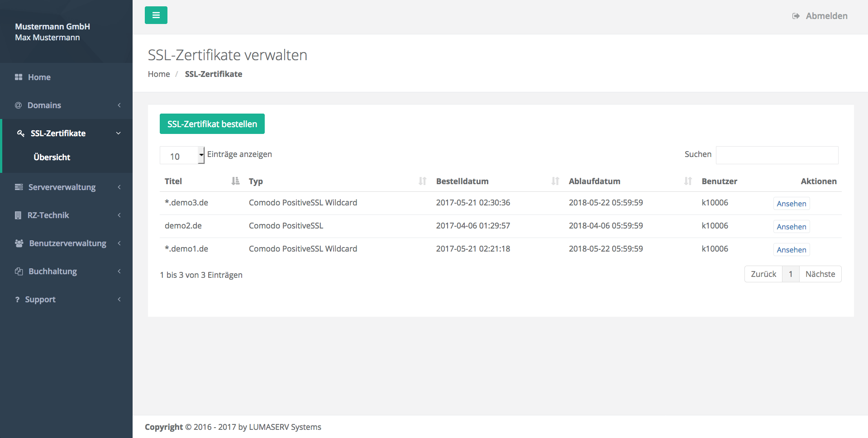The image size is (868, 438).
Task: Expand the Benutzerverwaltung menu chevron
Action: [x=119, y=243]
